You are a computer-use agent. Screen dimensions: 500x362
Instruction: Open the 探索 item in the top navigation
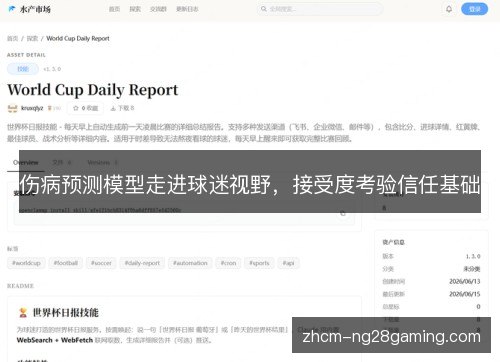pos(135,9)
